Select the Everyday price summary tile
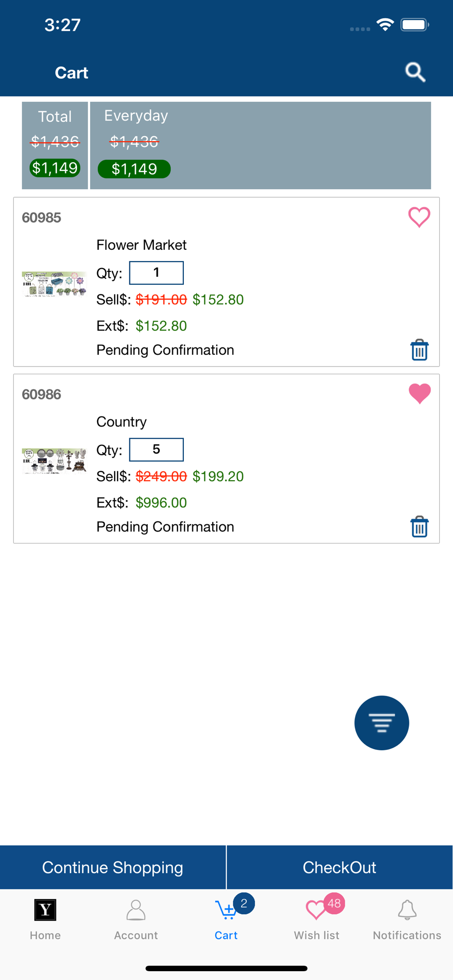 [x=260, y=145]
